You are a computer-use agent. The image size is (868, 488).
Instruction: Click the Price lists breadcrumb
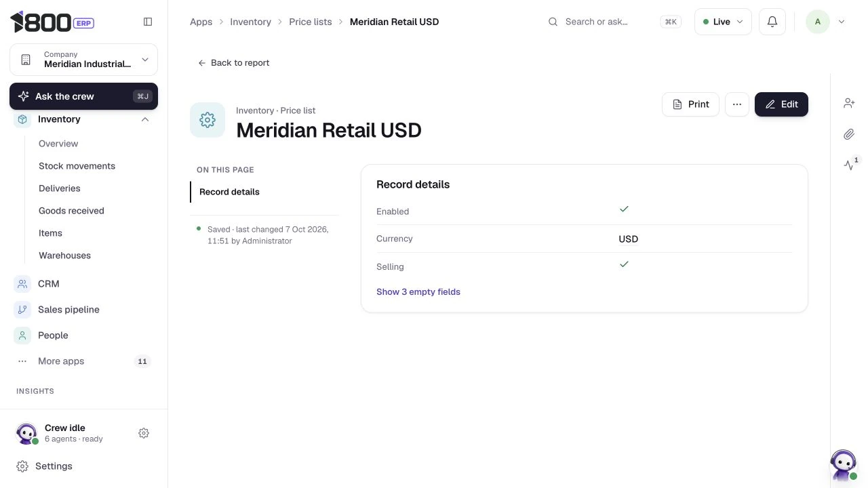(x=311, y=22)
